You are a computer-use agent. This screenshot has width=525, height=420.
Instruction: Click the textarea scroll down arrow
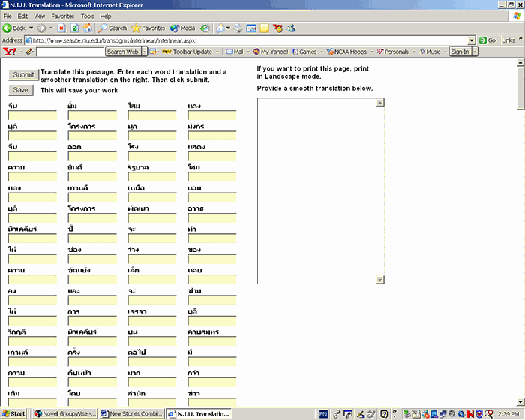(380, 280)
